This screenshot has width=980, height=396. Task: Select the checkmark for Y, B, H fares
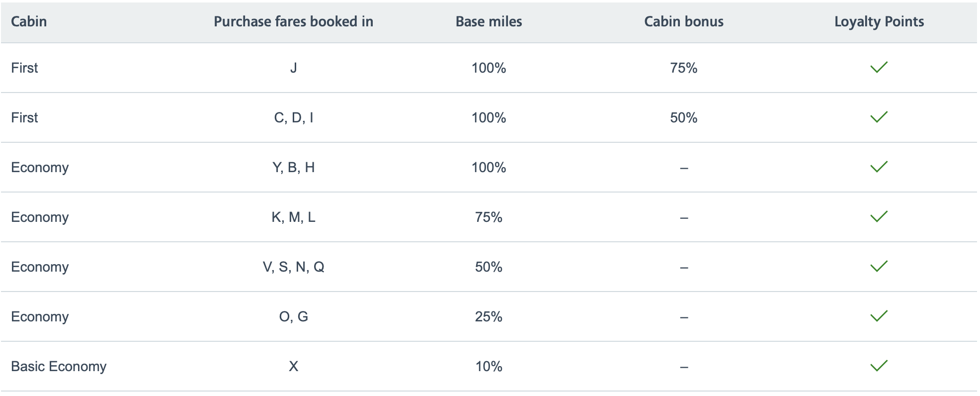point(879,167)
